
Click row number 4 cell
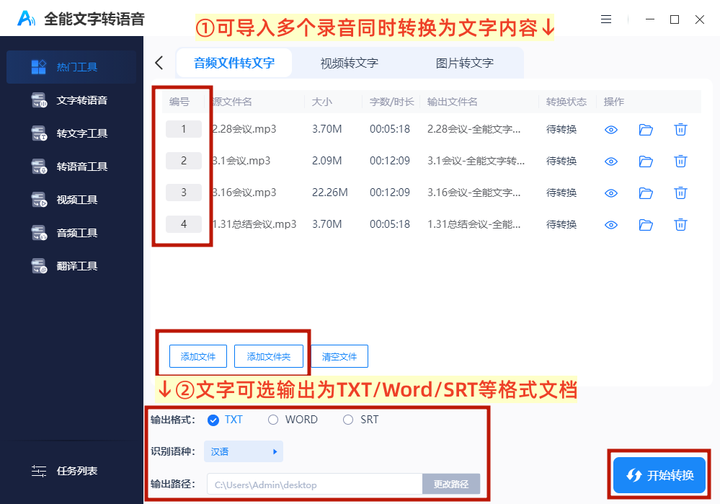click(184, 224)
